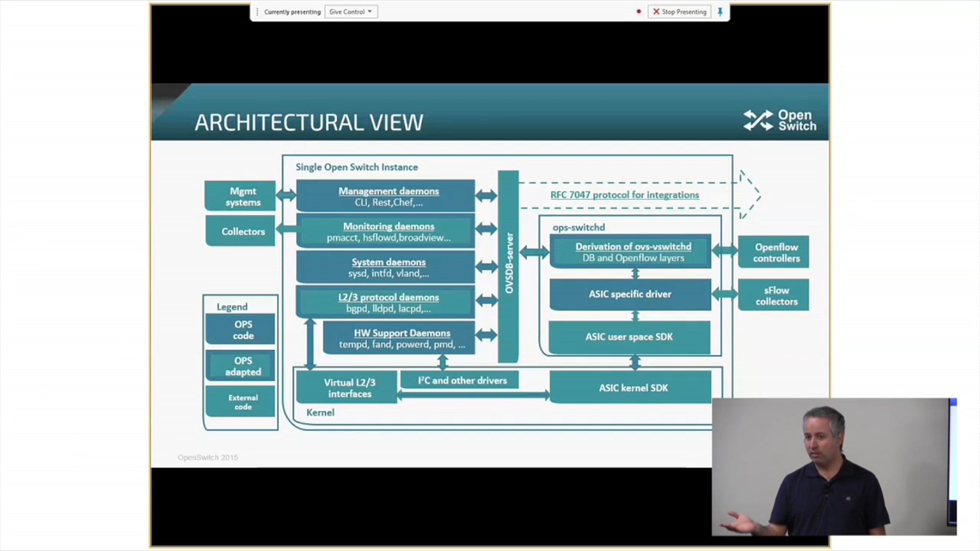This screenshot has width=980, height=551.
Task: Click the red recording indicator dot
Action: point(639,12)
